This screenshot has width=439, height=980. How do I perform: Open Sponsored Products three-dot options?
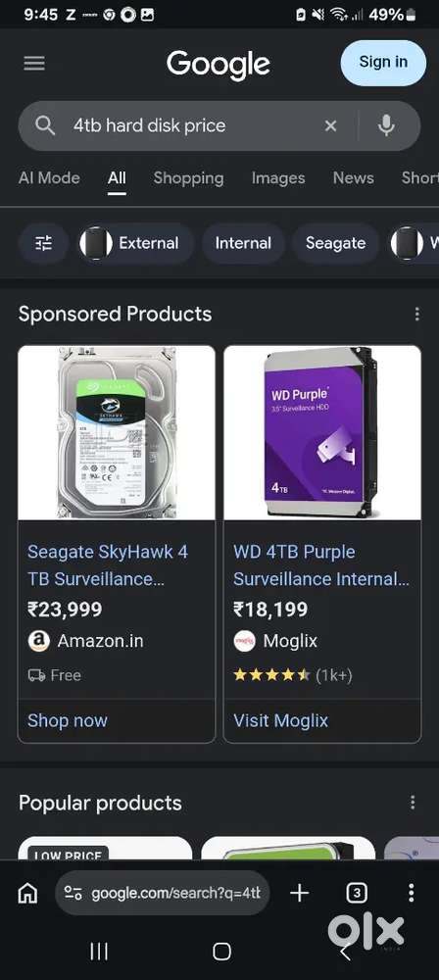pos(417,314)
